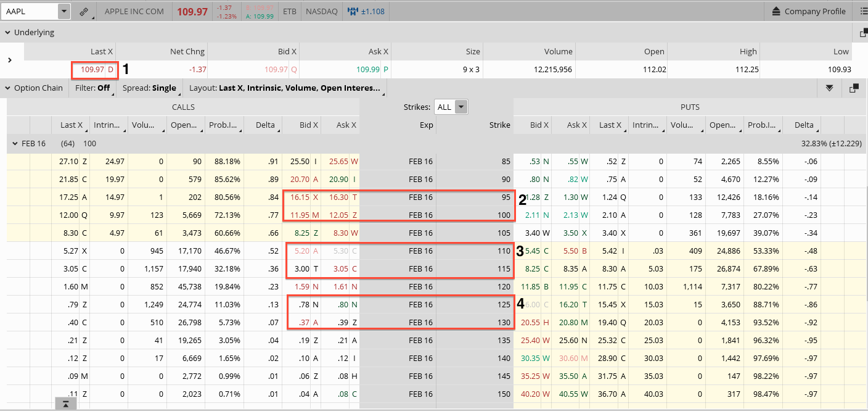Image resolution: width=868 pixels, height=411 pixels.
Task: Expand the underlying quote row arrow
Action: pos(10,60)
